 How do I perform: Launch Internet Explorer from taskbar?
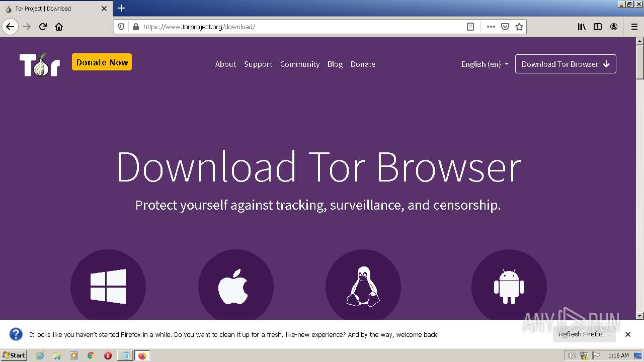click(x=40, y=355)
